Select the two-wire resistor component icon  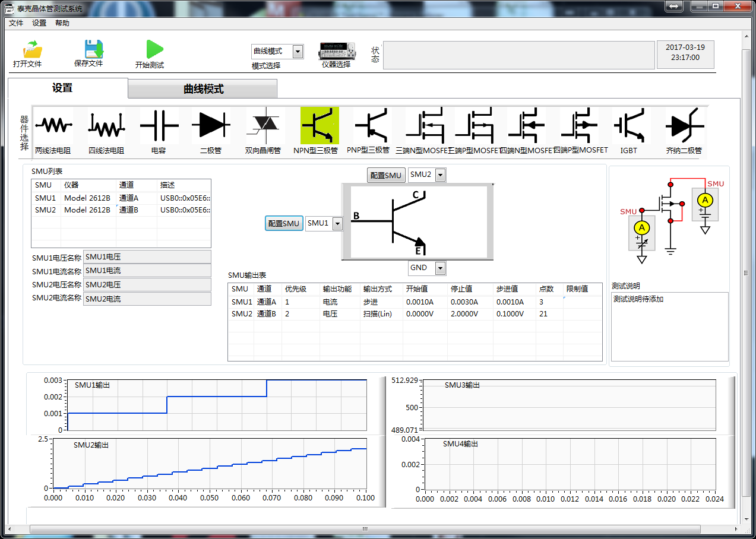(53, 125)
